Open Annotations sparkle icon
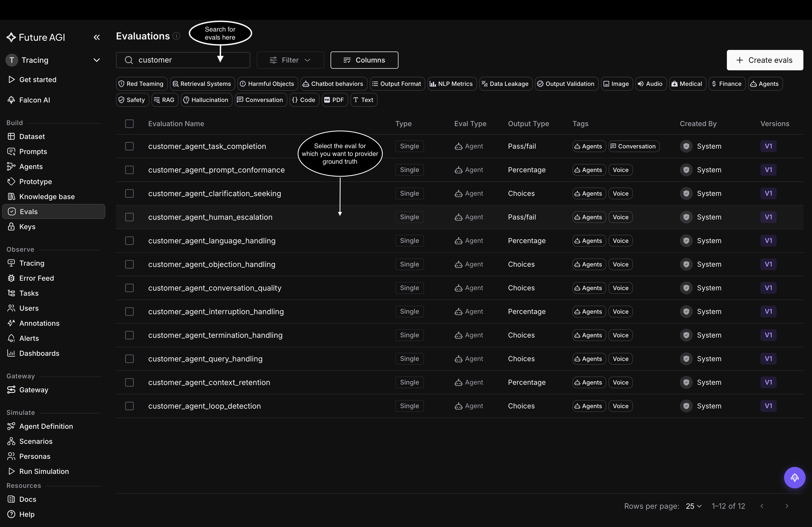The image size is (812, 527). [x=11, y=323]
